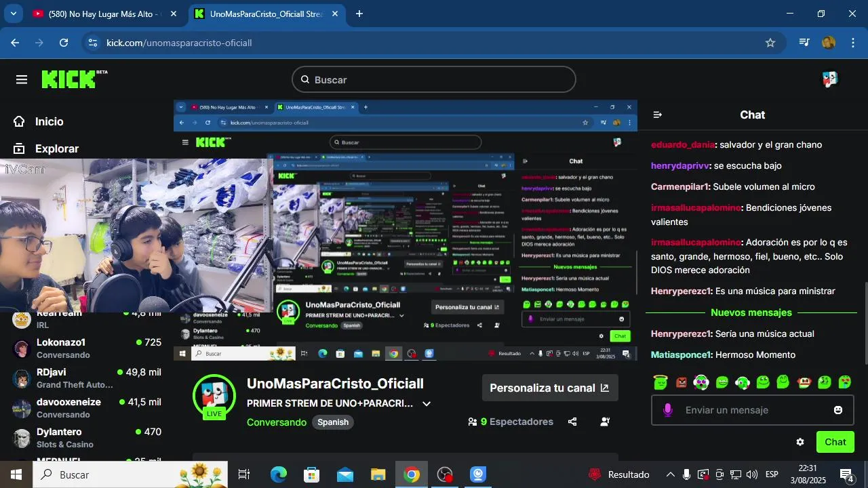Screen dimensions: 868x488
Task: Open OBS Studio from taskbar
Action: [x=445, y=474]
